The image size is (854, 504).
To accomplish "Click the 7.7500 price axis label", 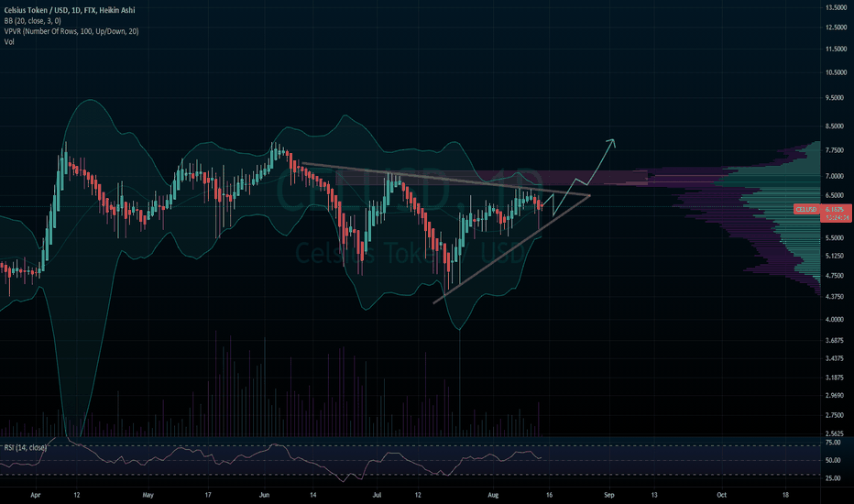I will [x=836, y=150].
